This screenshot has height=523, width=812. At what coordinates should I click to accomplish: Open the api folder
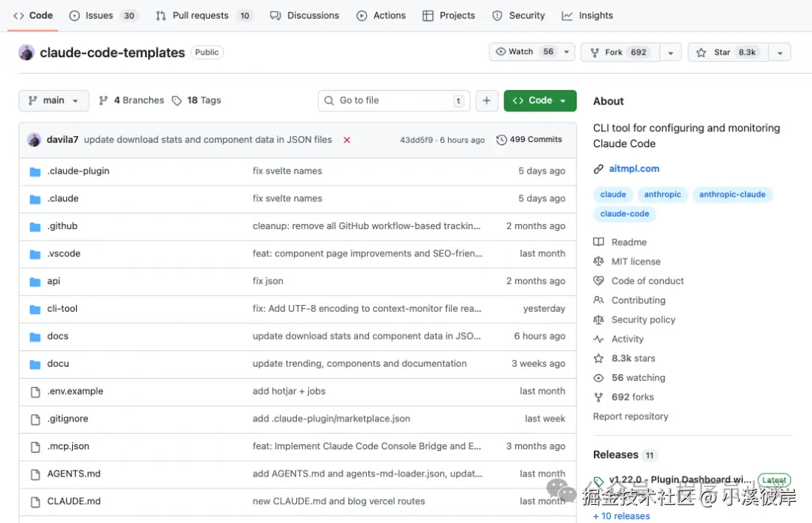(54, 280)
